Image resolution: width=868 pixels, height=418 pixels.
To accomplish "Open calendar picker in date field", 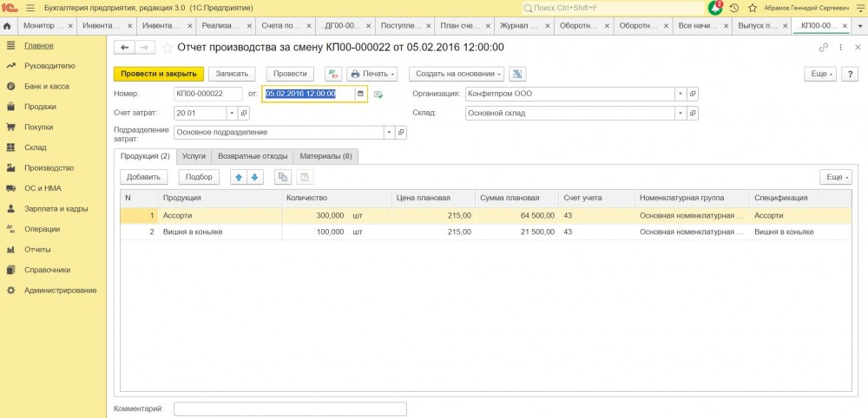I will pos(360,94).
